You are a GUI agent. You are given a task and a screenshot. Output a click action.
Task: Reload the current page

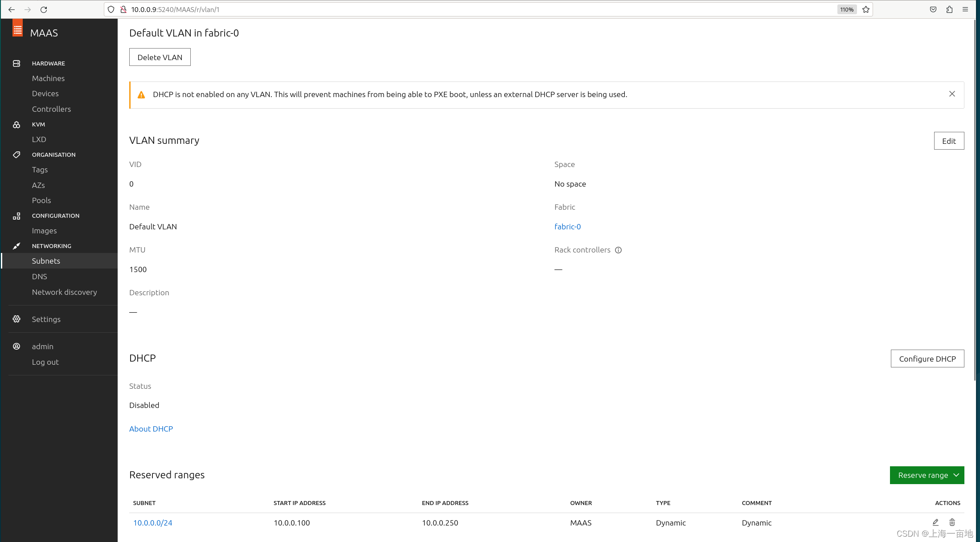(x=44, y=9)
